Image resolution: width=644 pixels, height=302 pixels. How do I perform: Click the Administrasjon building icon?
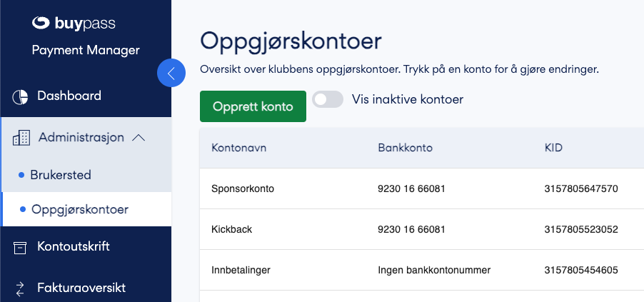21,138
